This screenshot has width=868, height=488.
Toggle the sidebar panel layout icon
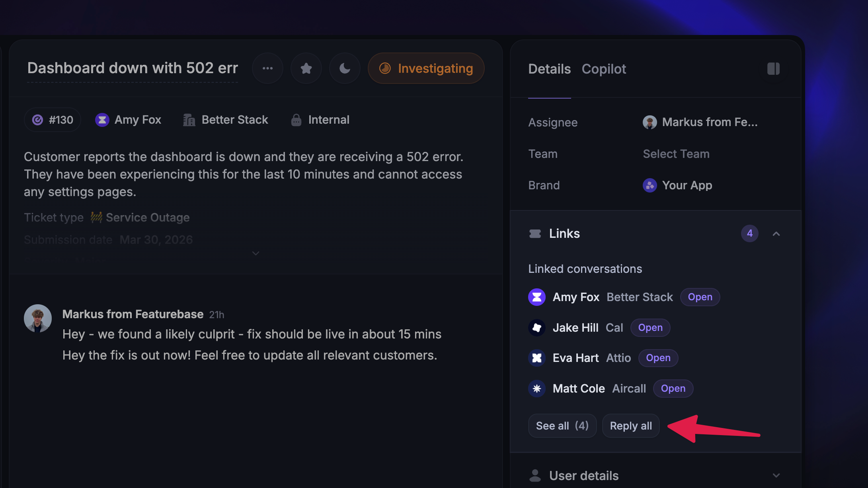[773, 69]
